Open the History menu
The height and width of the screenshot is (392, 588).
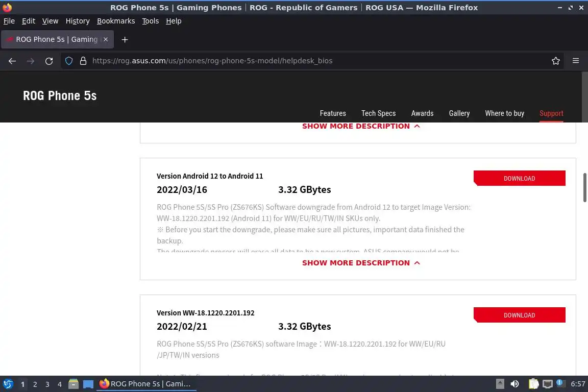[x=78, y=21]
